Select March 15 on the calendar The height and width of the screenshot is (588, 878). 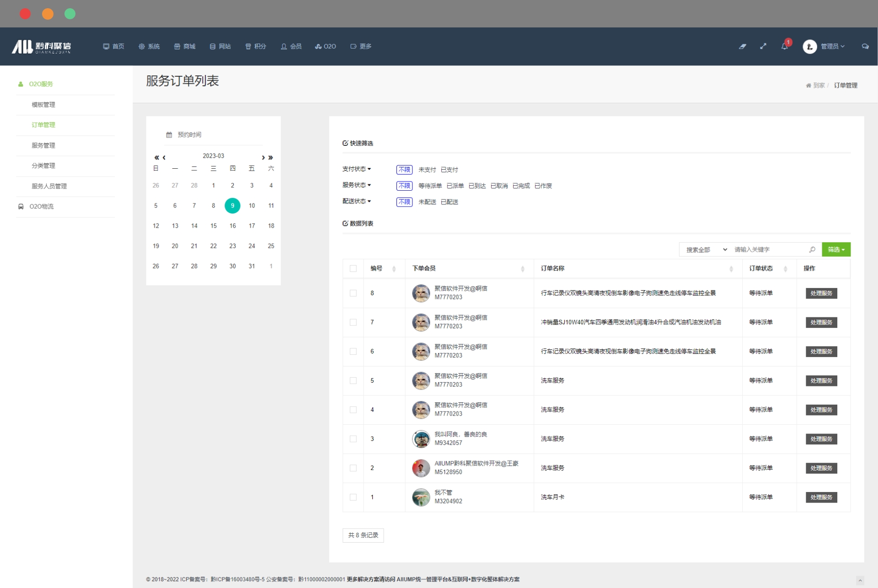[213, 226]
